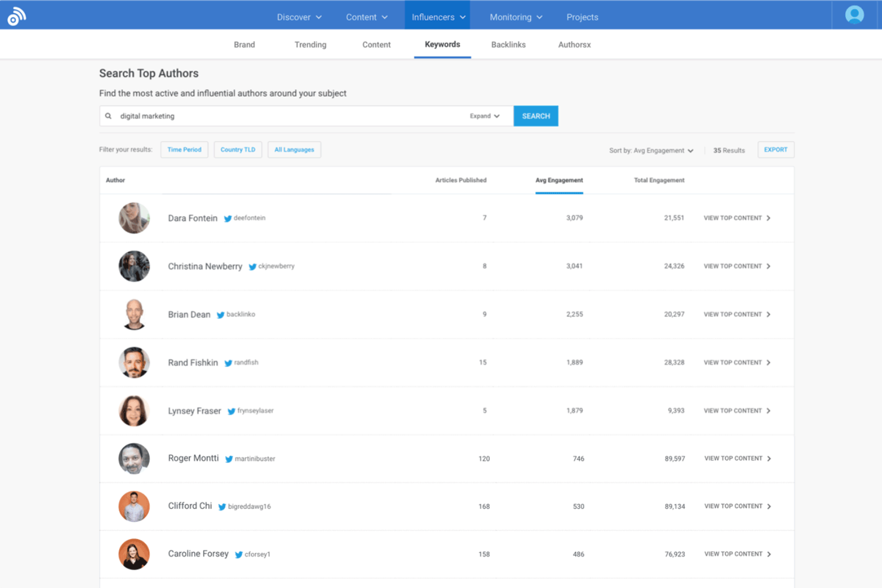Open the user profile avatar icon
Viewport: 882px width, 588px height.
click(x=855, y=14)
